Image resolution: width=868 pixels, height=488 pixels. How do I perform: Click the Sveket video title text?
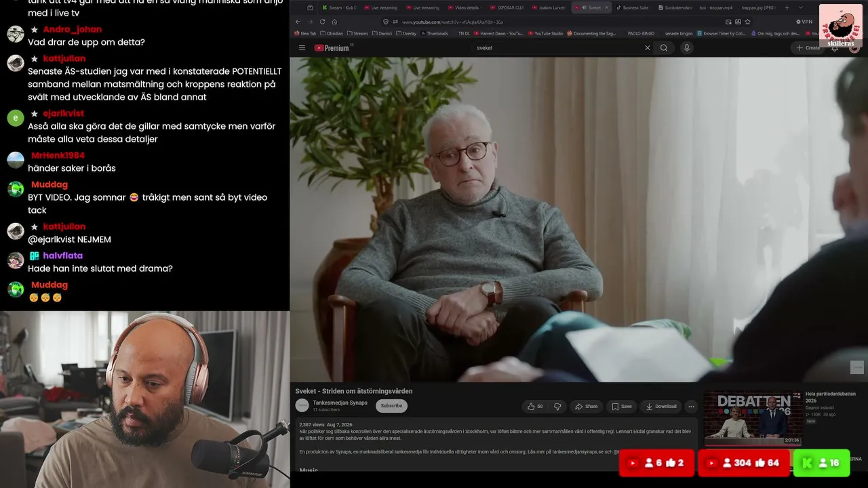click(x=354, y=391)
